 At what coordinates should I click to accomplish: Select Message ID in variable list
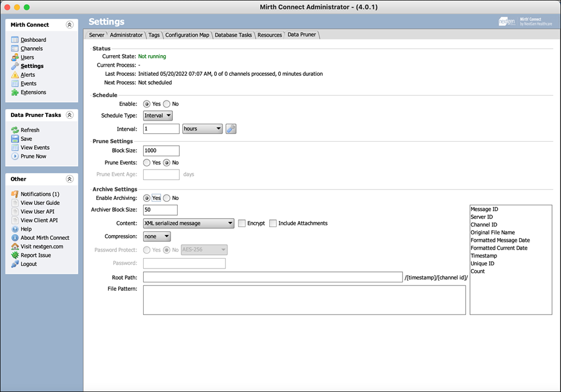[x=484, y=209]
